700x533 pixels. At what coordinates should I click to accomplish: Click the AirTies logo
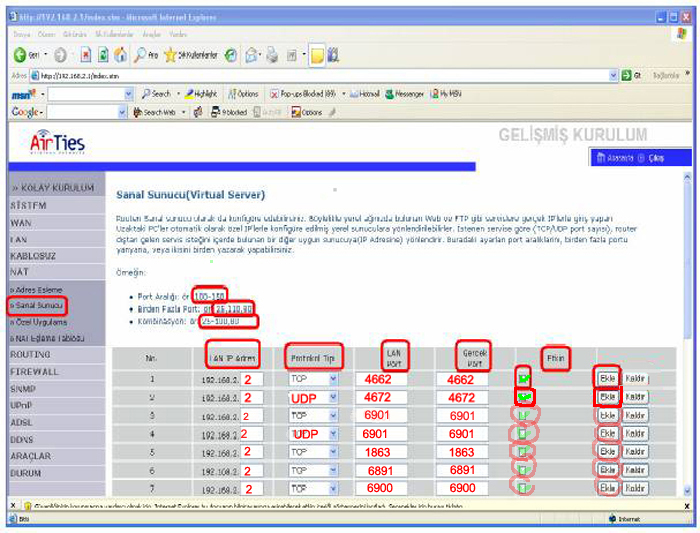57,142
